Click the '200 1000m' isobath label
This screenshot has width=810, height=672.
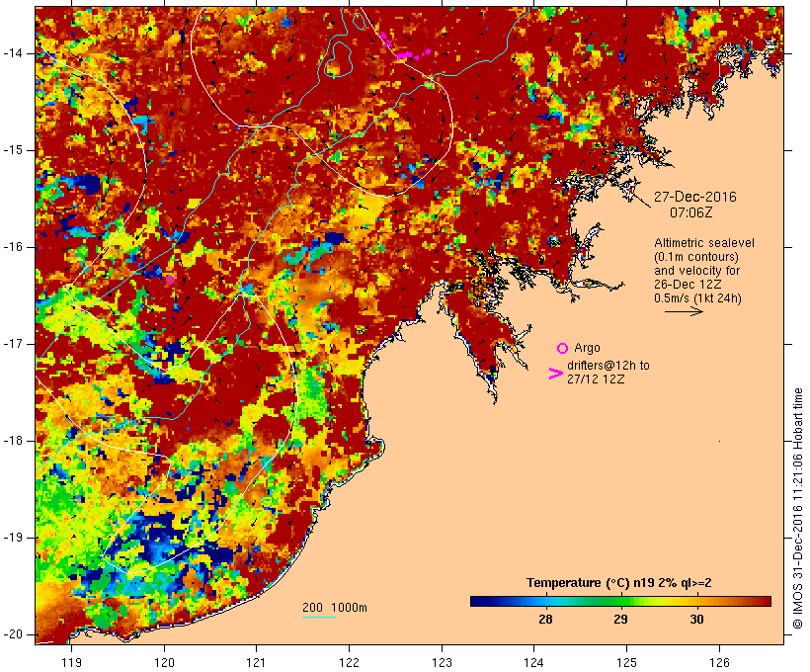click(x=335, y=608)
